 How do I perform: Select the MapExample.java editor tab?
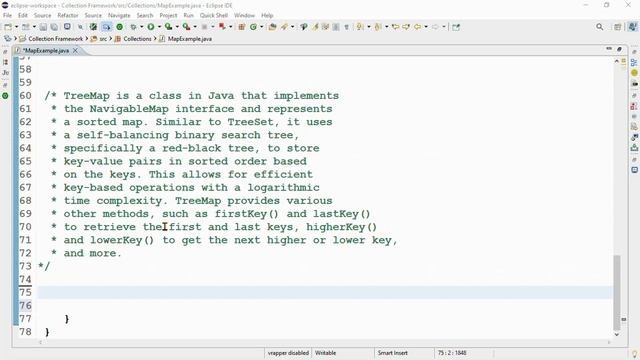click(46, 51)
